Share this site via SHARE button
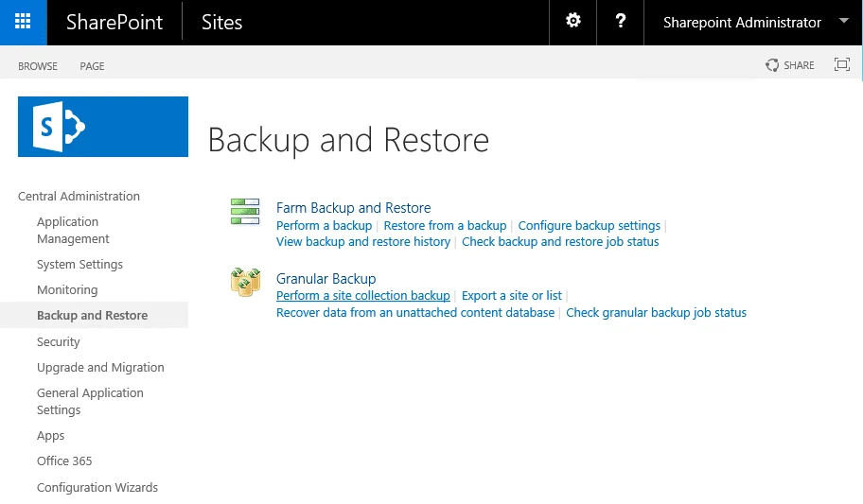 click(790, 65)
